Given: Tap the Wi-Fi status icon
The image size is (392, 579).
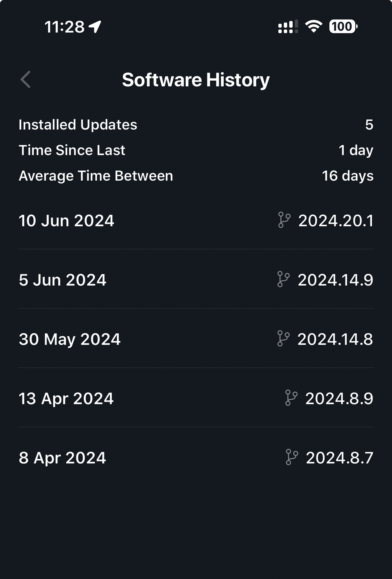Looking at the screenshot, I should point(314,26).
